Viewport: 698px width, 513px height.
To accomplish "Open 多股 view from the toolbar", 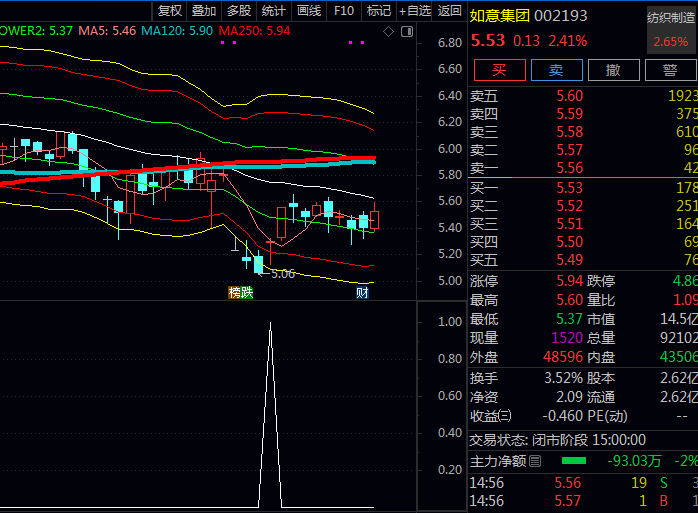I will click(239, 10).
